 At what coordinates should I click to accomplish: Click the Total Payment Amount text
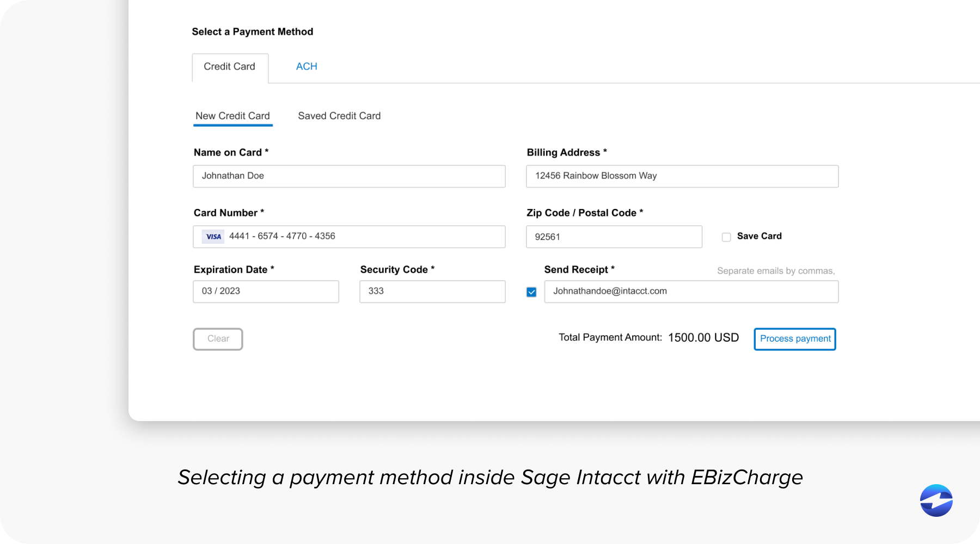(609, 337)
